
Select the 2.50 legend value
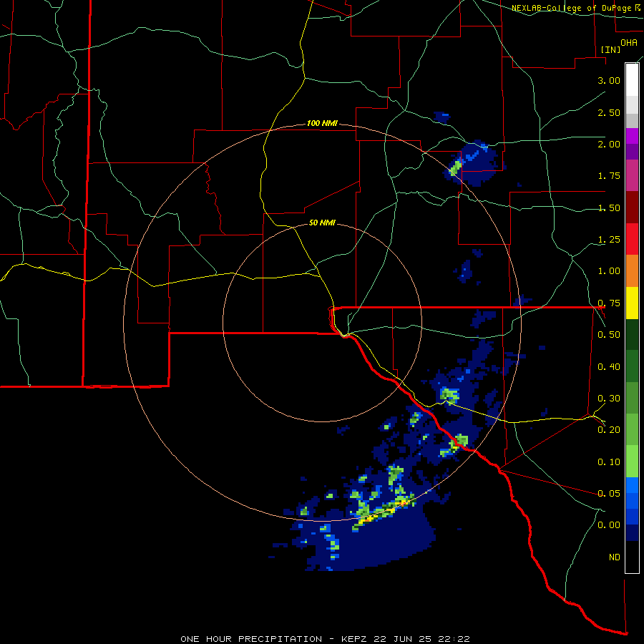coord(609,112)
